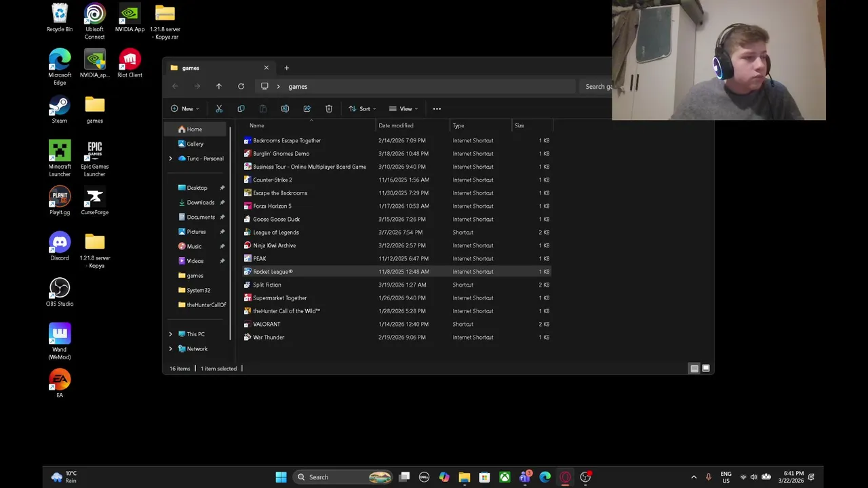Select Goose Goose Duck shortcut

coord(396,219)
